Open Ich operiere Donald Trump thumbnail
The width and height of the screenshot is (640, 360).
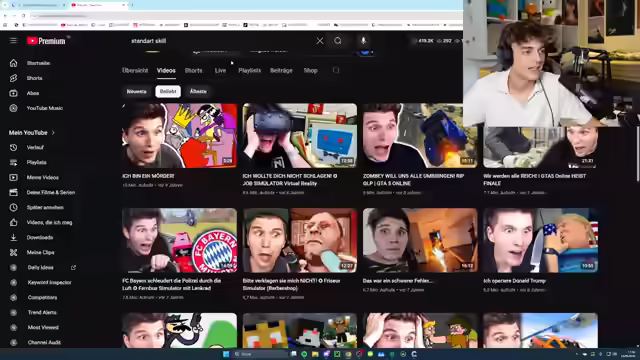click(x=540, y=240)
